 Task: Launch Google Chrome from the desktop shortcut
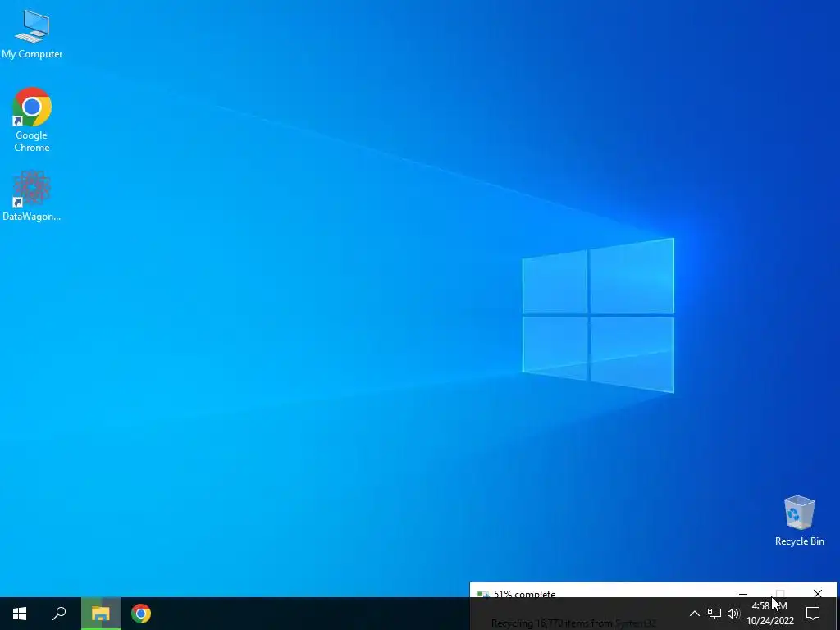coord(32,120)
